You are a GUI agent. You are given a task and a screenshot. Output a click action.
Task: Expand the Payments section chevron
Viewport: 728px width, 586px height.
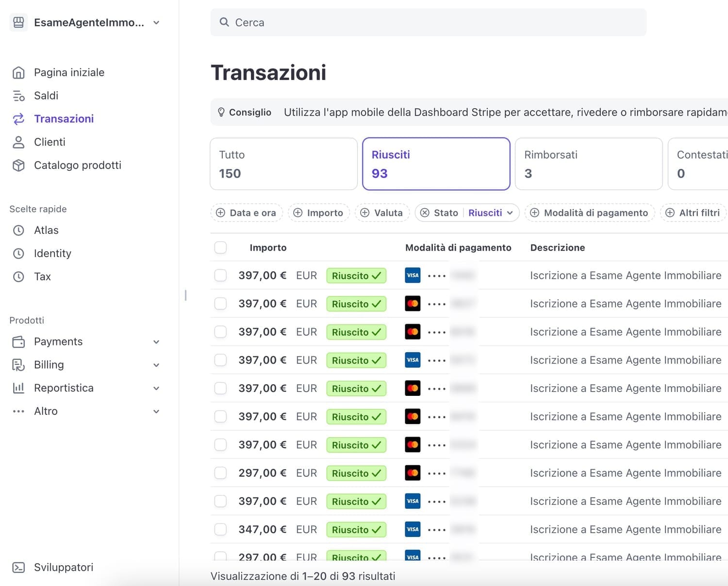[156, 342]
